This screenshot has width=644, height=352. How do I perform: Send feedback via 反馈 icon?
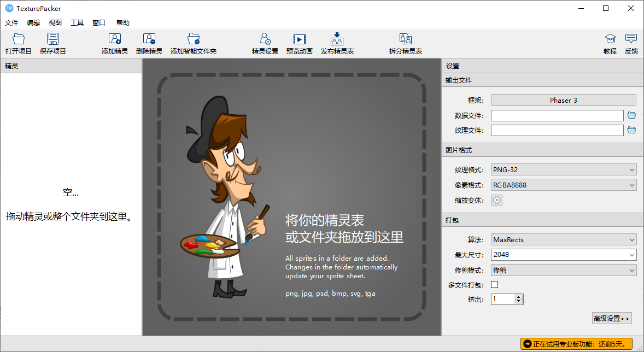coord(631,44)
